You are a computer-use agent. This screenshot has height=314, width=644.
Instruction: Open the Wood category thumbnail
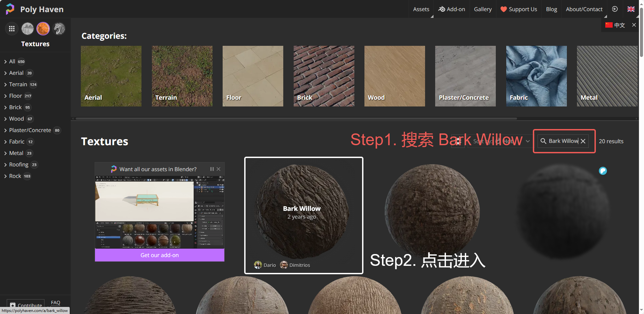click(x=395, y=76)
